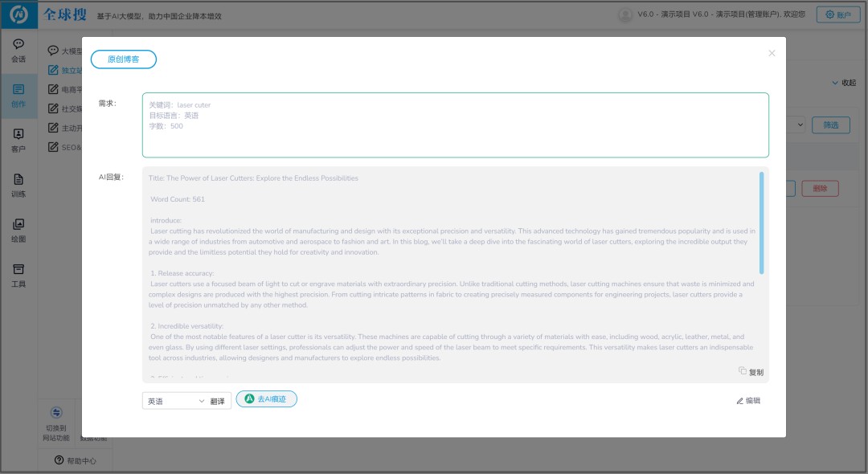
Task: Click the red 删除 delete button
Action: click(820, 189)
